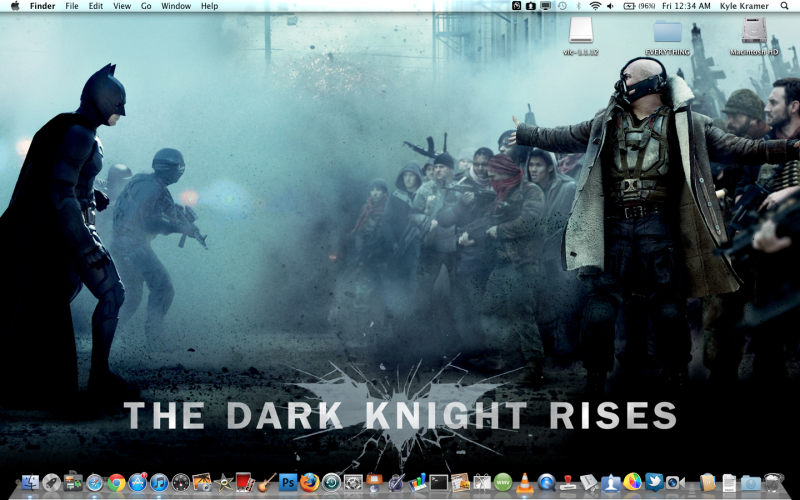Open iPhoto from the Dock
This screenshot has height=500, width=800.
[202, 483]
